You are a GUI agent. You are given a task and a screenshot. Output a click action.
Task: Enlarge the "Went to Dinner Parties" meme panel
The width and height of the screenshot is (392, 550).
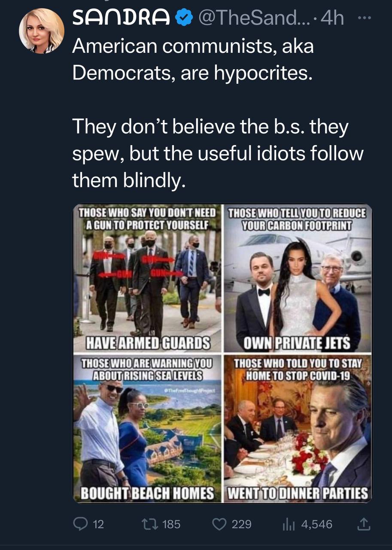tap(297, 428)
